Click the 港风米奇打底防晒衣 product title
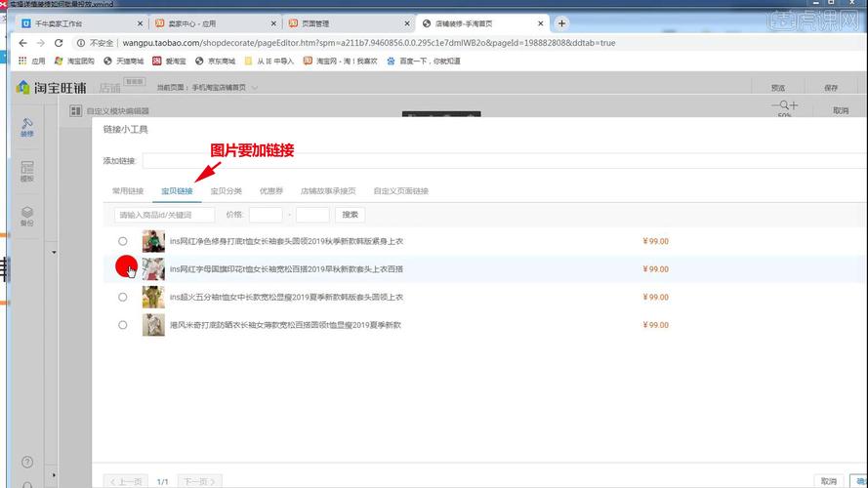This screenshot has height=488, width=868. [x=285, y=325]
